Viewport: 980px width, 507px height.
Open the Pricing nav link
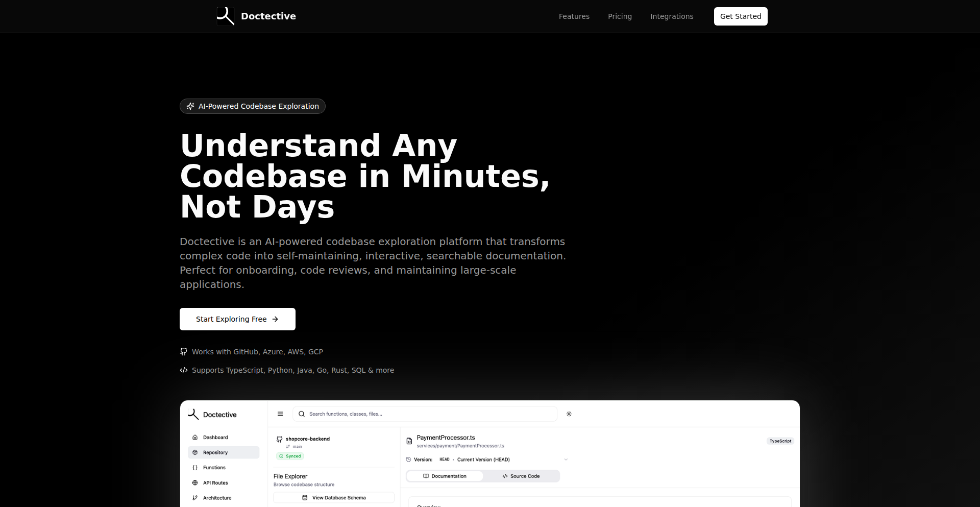point(620,16)
